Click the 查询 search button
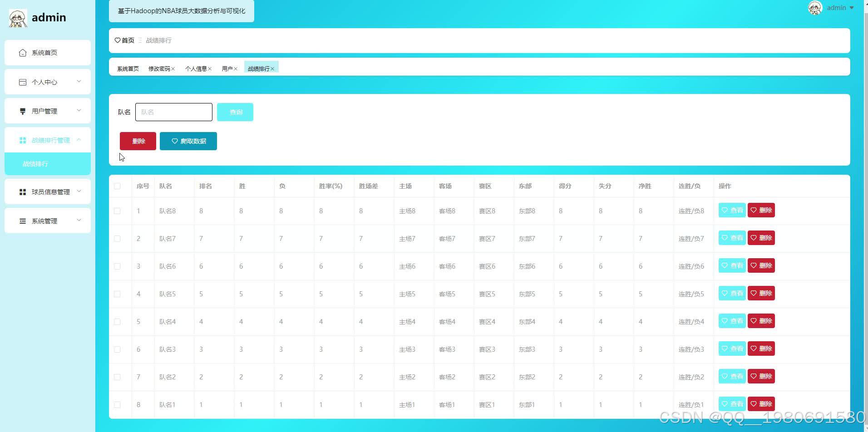This screenshot has width=868, height=432. point(235,112)
